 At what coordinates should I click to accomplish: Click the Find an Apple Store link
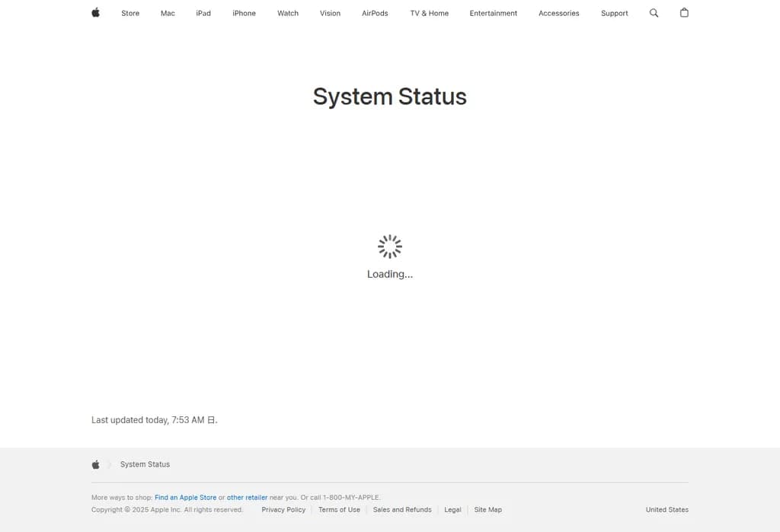point(185,497)
